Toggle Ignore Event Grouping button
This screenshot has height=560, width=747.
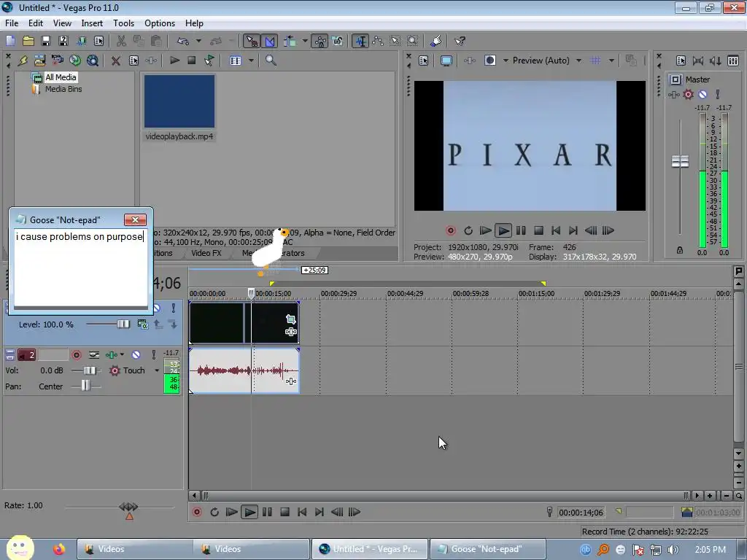click(338, 41)
